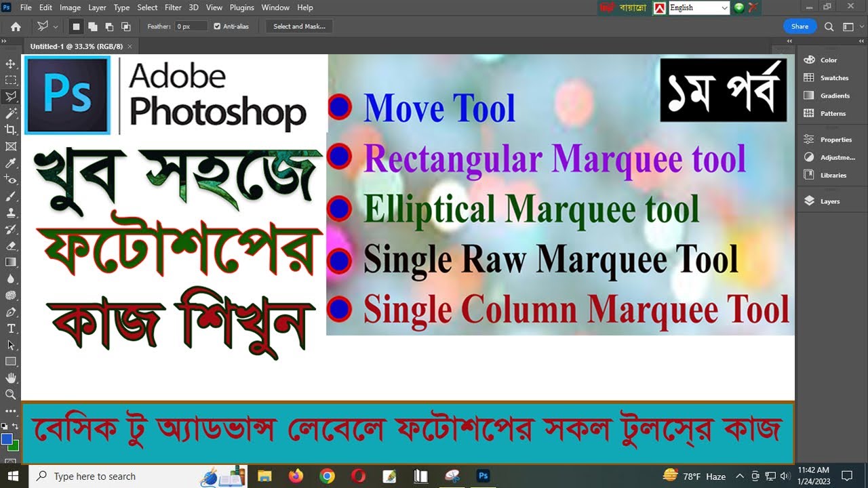Select the Eyedropper tool
Screen dimensions: 868x488
coord(11,163)
